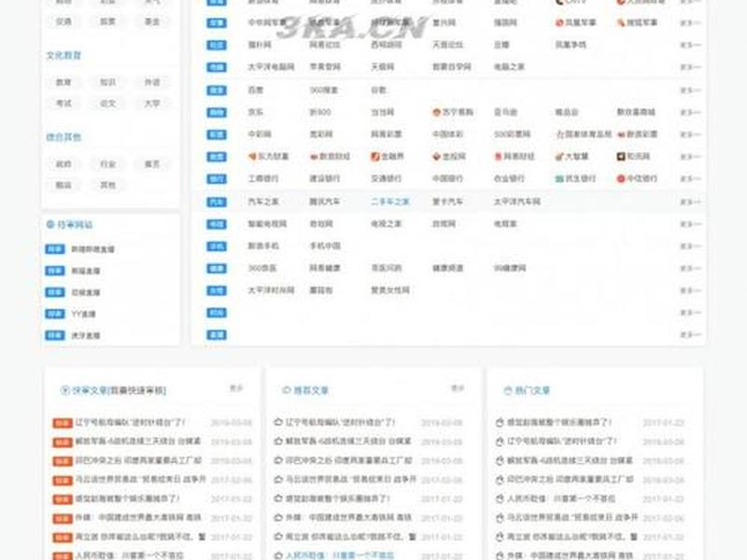Open 解放军轰-6战机 article under 热门文章
The width and height of the screenshot is (747, 560).
570,460
